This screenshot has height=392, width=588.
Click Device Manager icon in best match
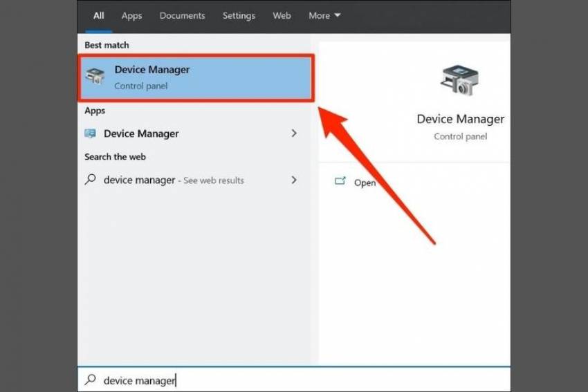(95, 75)
